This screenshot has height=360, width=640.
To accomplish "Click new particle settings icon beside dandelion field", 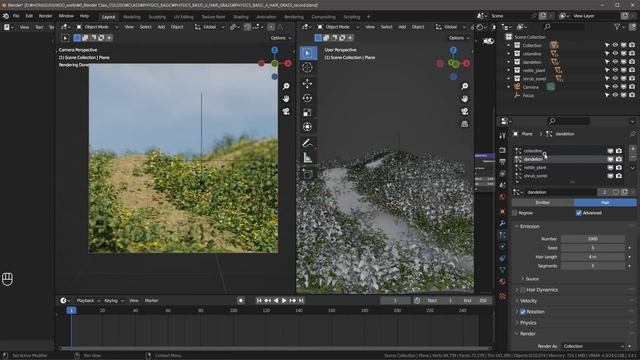I will 624,192.
